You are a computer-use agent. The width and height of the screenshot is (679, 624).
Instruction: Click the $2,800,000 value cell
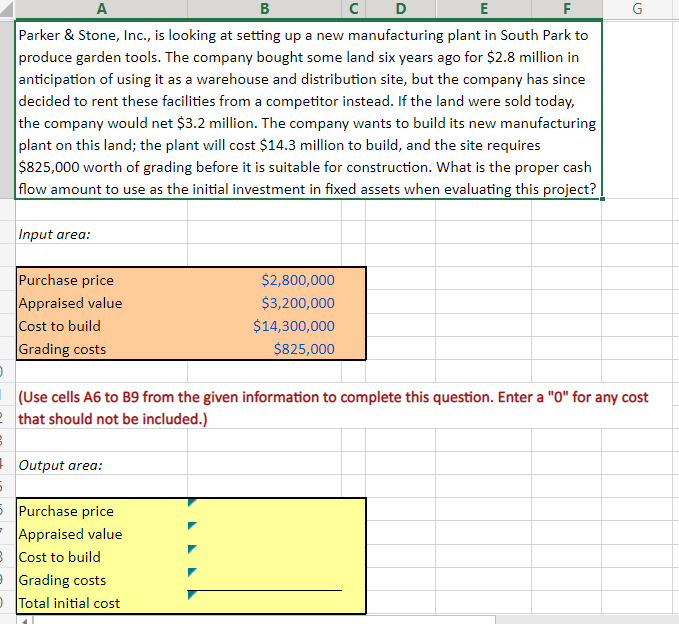(x=265, y=280)
